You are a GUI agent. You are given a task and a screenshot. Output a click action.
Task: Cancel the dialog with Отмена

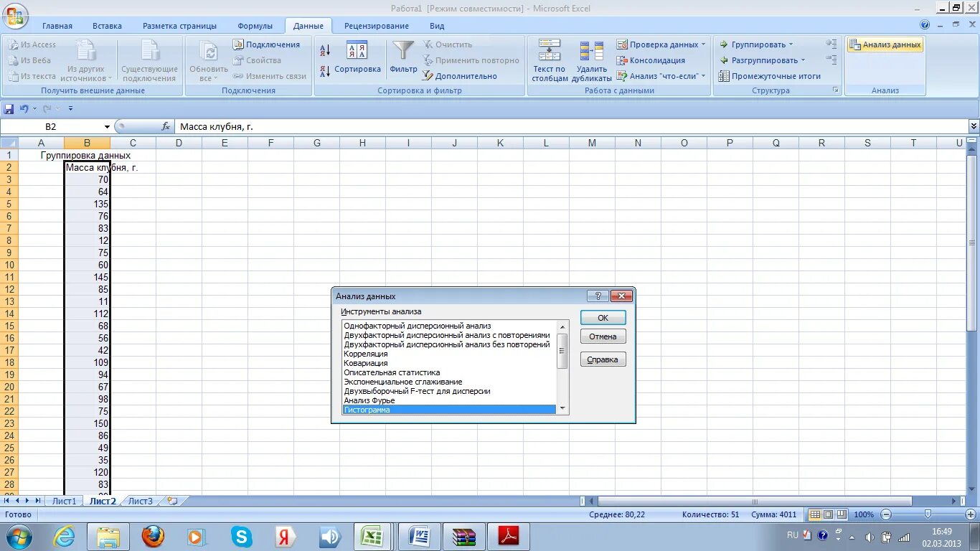(603, 336)
